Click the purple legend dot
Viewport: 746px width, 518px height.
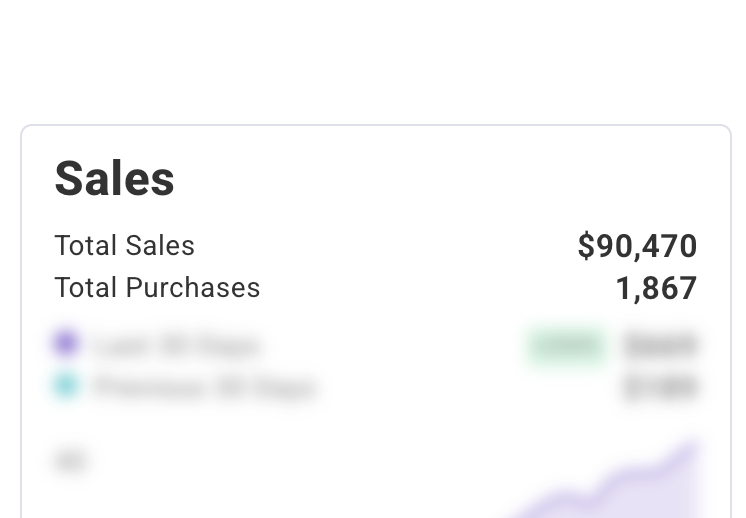65,344
